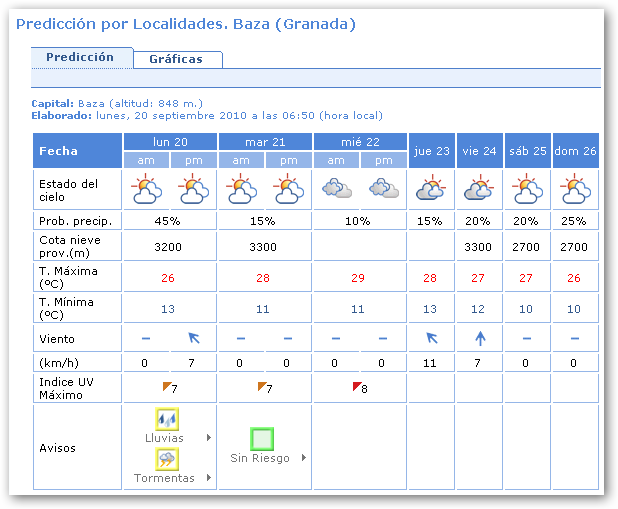The image size is (618, 509).
Task: Select the Predicción tab
Action: click(80, 57)
